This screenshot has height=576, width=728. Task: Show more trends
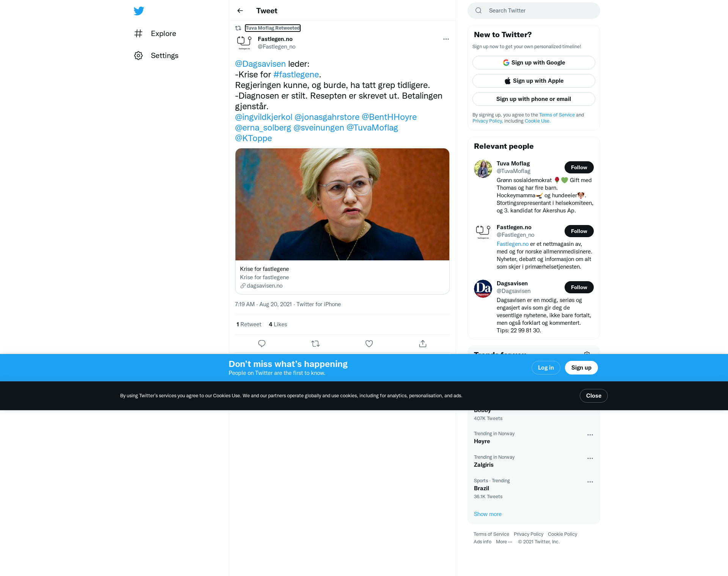[x=488, y=514]
